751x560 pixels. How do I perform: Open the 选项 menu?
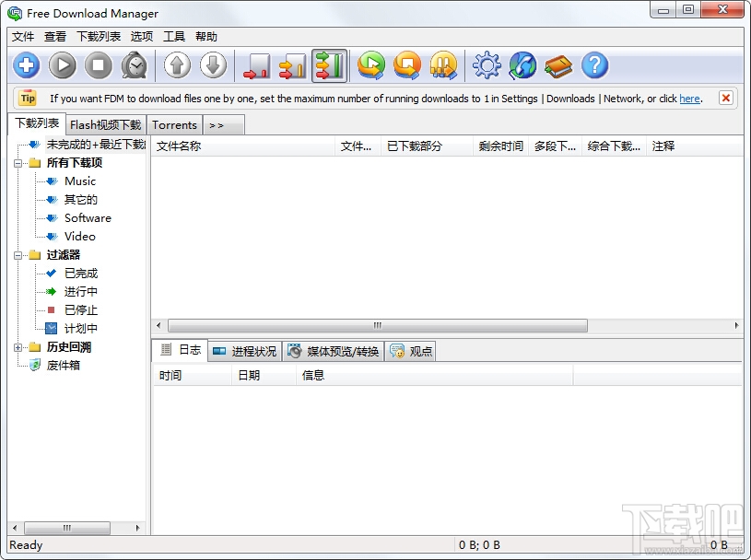tap(141, 36)
